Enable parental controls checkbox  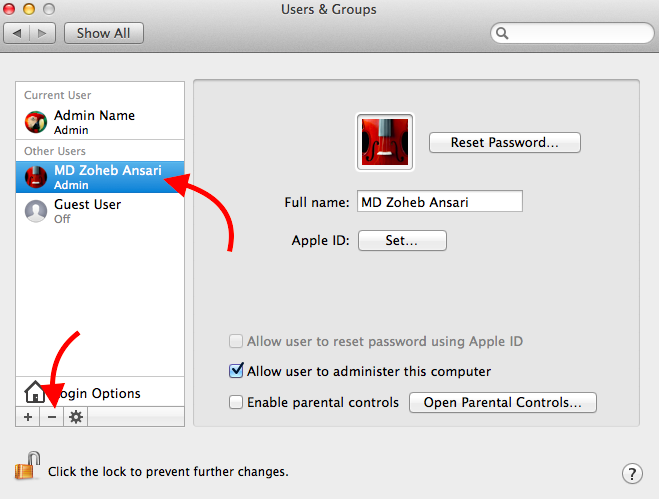[236, 402]
